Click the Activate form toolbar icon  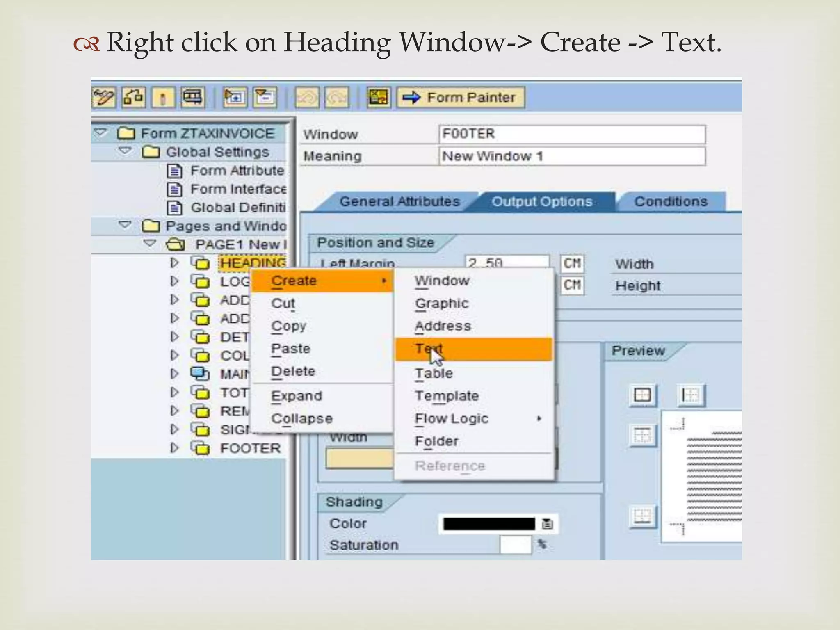[x=163, y=98]
